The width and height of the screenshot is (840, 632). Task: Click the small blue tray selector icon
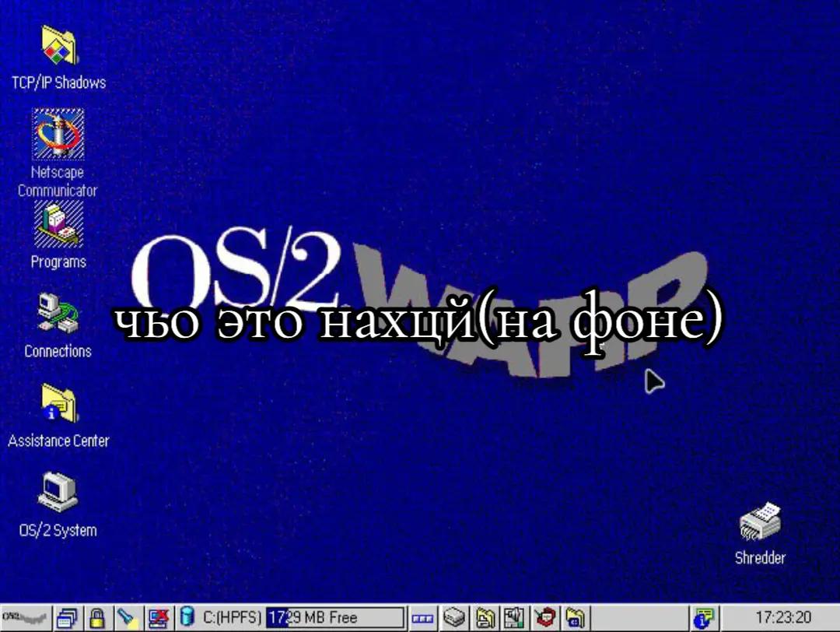click(422, 619)
